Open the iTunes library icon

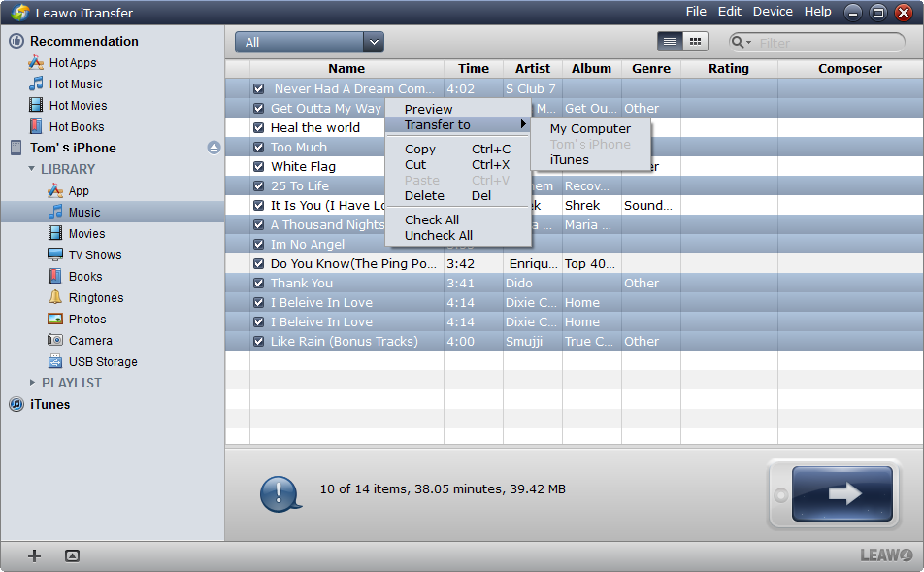click(x=16, y=405)
